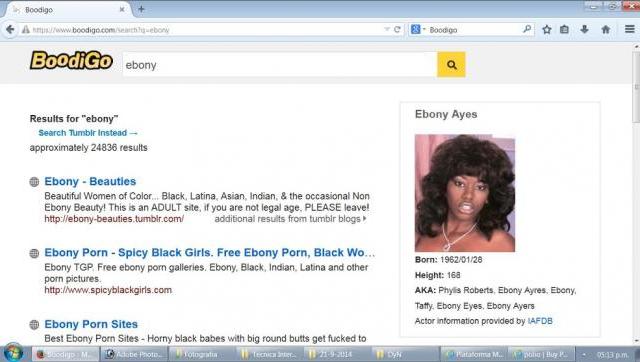Click the Search Tumblr Instead link
The width and height of the screenshot is (640, 362).
point(88,133)
